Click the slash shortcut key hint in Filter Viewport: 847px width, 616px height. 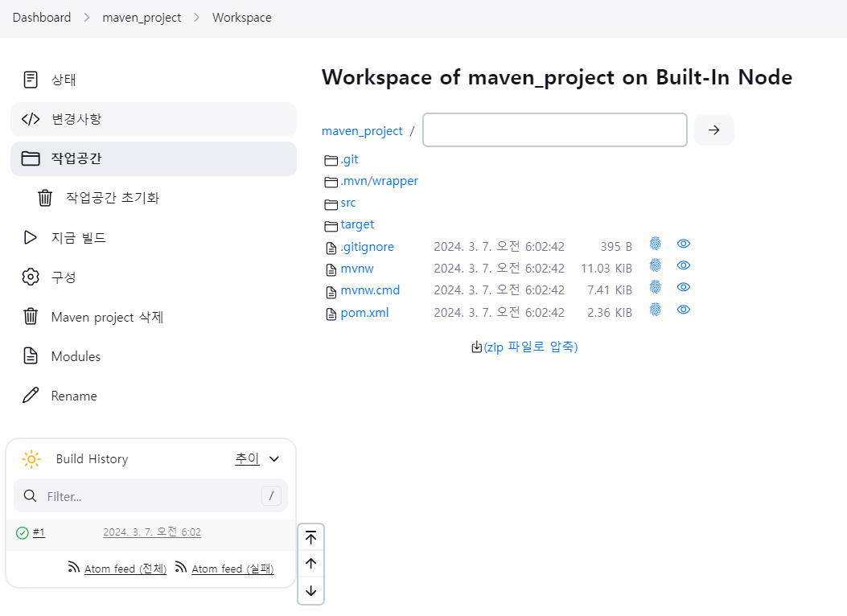[x=271, y=495]
